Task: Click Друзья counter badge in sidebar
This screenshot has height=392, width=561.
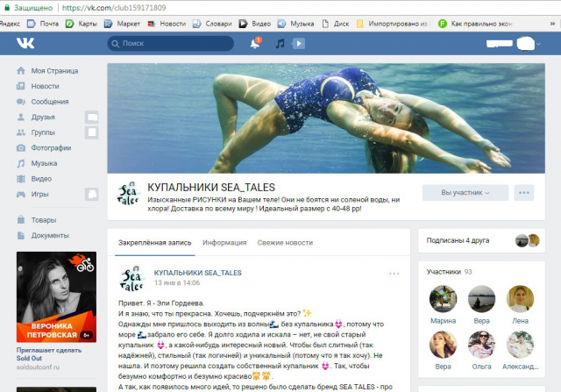Action: [92, 117]
